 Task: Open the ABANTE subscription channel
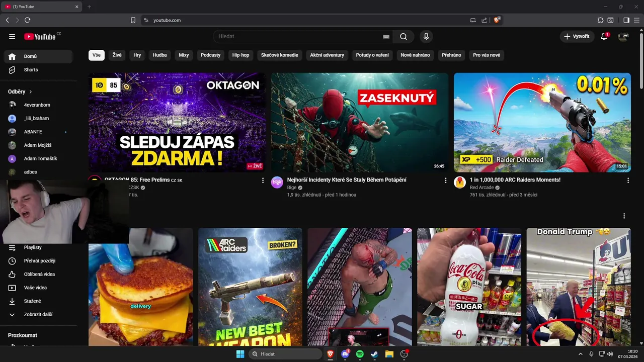click(38, 132)
